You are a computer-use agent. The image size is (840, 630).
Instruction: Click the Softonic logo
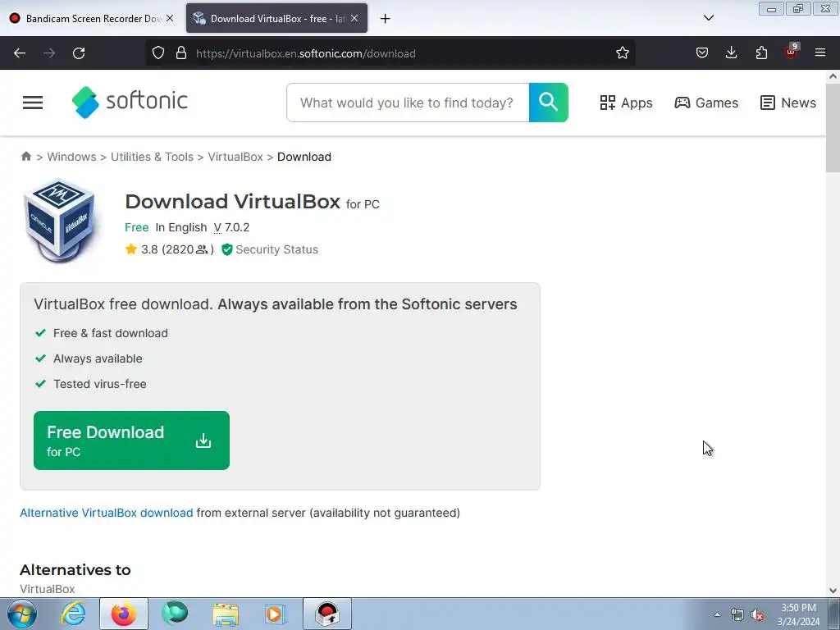tap(130, 102)
